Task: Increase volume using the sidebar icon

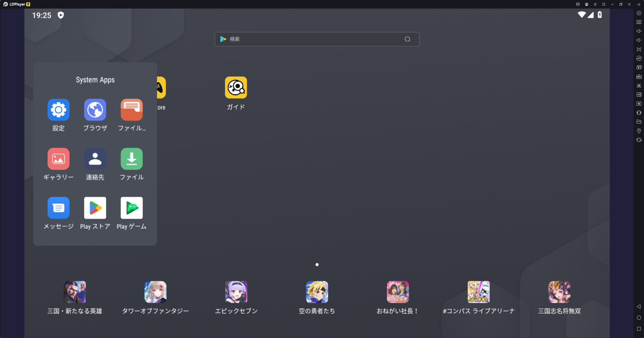Action: click(x=639, y=30)
